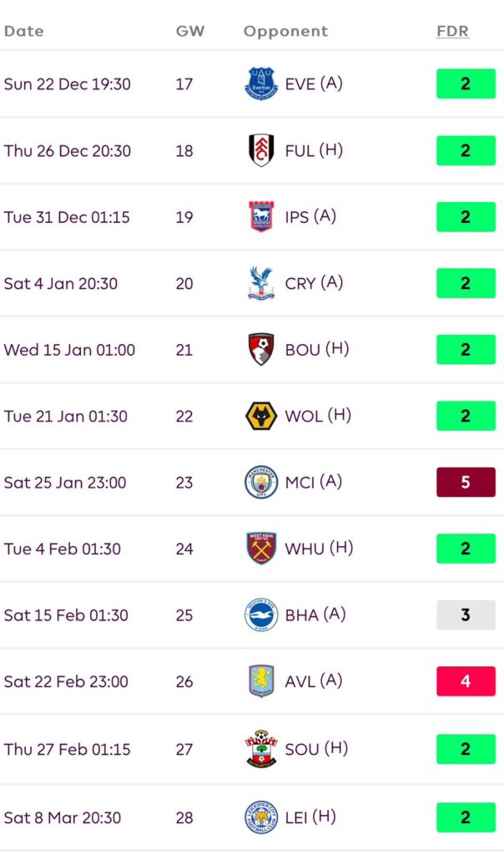Open the Leicester City fox badge
504x855 pixels.
(261, 817)
